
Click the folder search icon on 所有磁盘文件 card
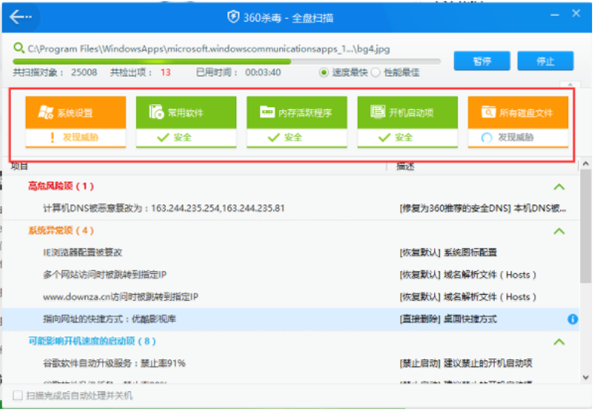coord(489,112)
